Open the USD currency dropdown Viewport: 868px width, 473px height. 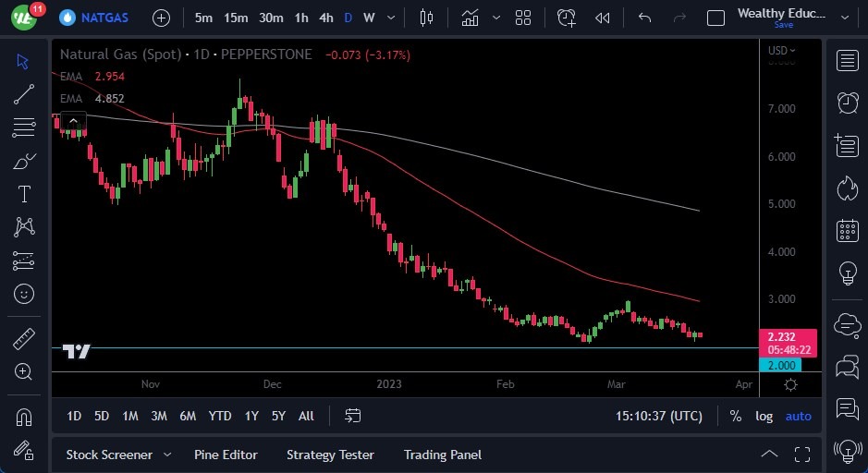click(781, 50)
